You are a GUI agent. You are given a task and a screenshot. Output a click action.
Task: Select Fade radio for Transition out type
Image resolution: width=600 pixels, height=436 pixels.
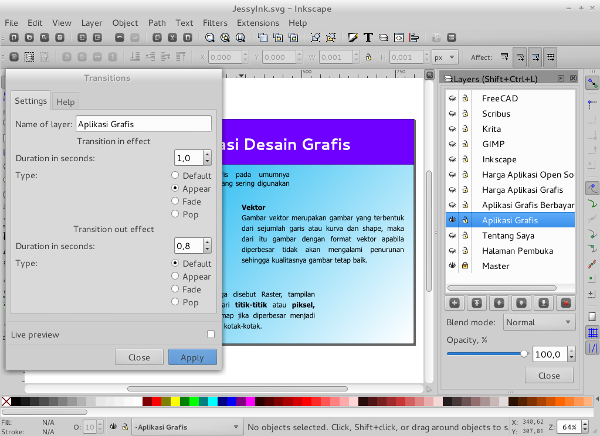[175, 289]
